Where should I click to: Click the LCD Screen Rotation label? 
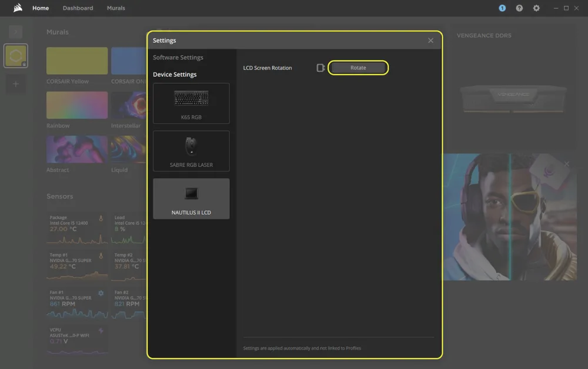[268, 68]
